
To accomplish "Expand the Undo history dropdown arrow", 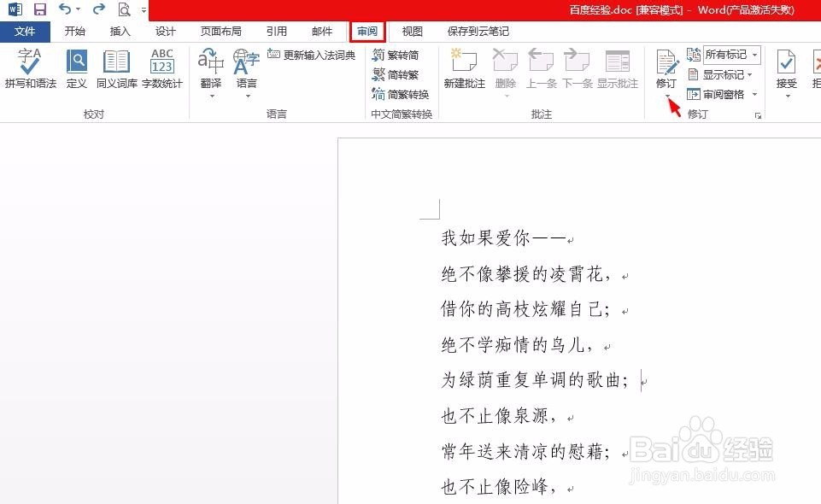I will tap(78, 9).
